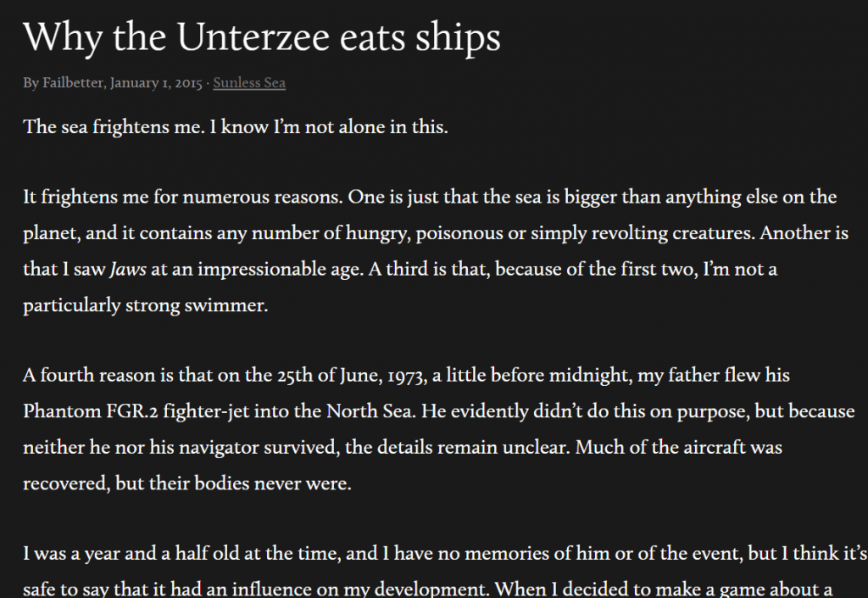Click the words "simply revolting creatures"

pyautogui.click(x=643, y=233)
